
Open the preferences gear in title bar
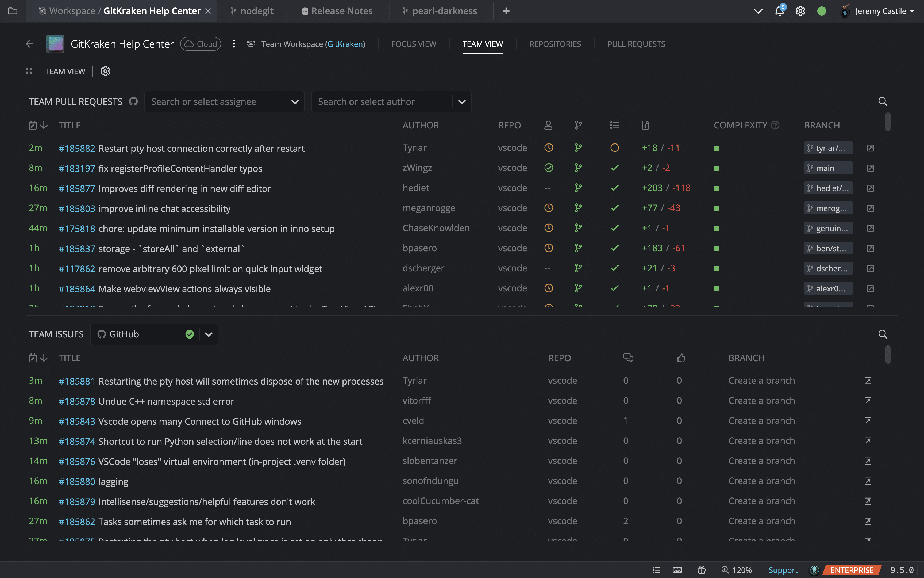(800, 11)
